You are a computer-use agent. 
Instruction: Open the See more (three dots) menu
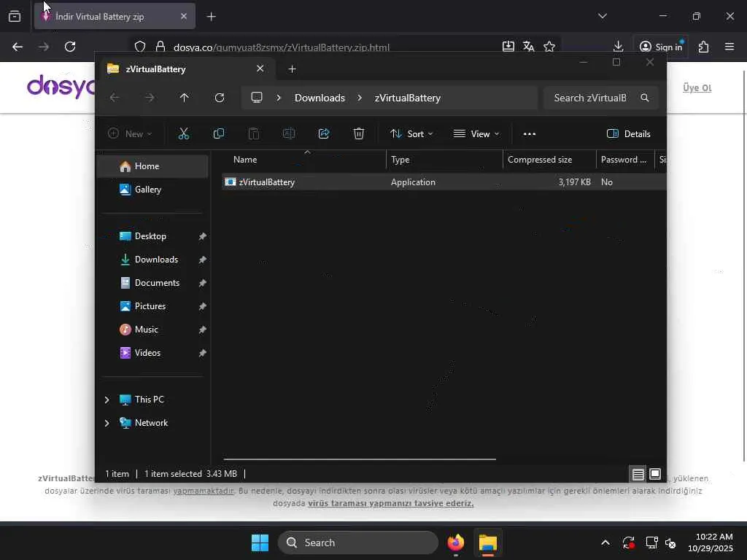click(530, 134)
